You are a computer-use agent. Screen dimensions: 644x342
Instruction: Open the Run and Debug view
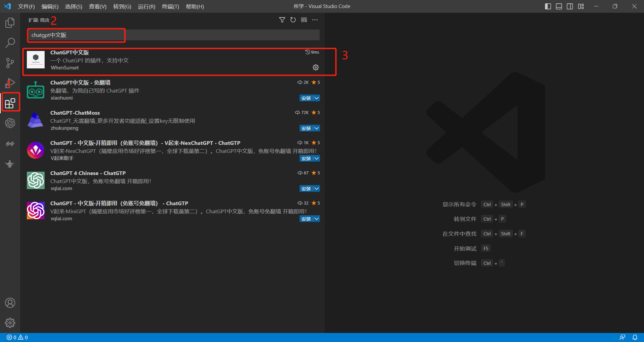(10, 83)
